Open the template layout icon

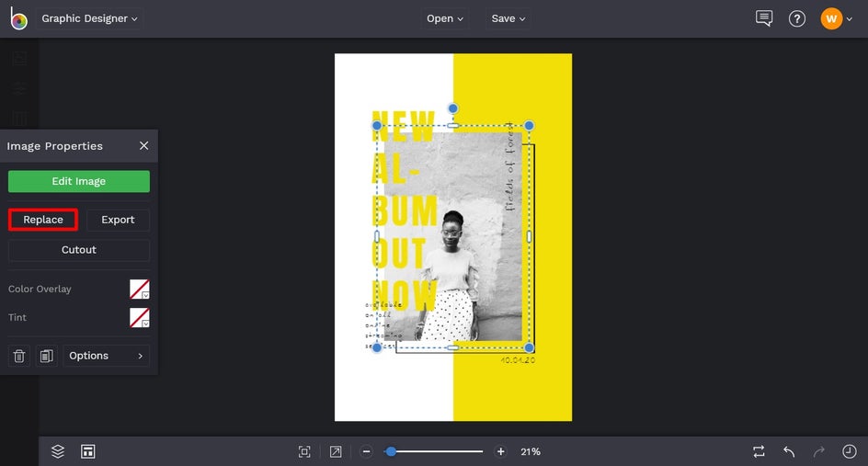click(x=88, y=451)
